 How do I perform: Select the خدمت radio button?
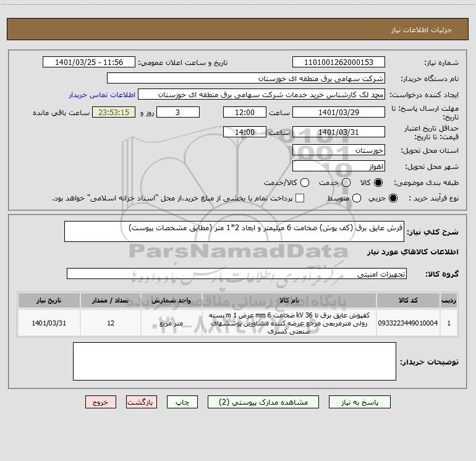pos(346,183)
